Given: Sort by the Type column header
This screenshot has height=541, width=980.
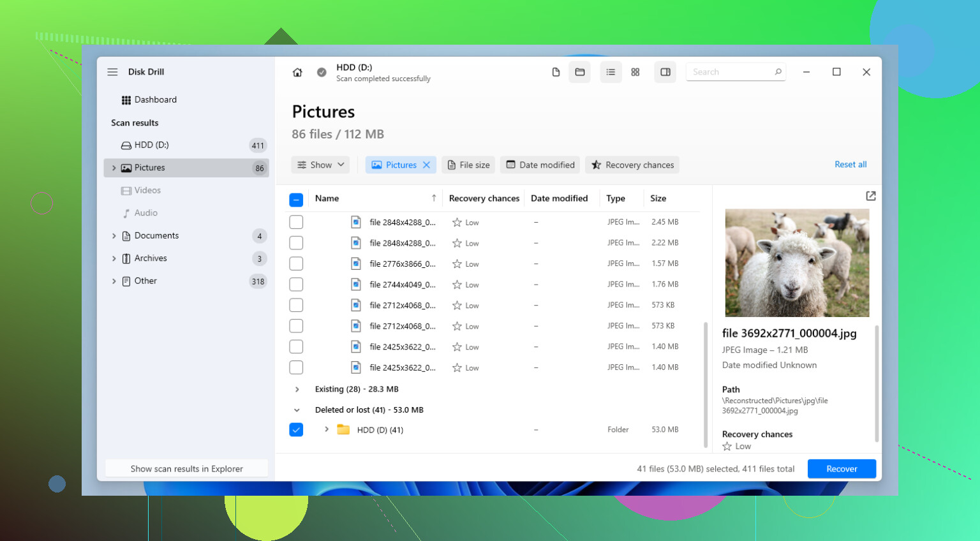Looking at the screenshot, I should [x=616, y=198].
